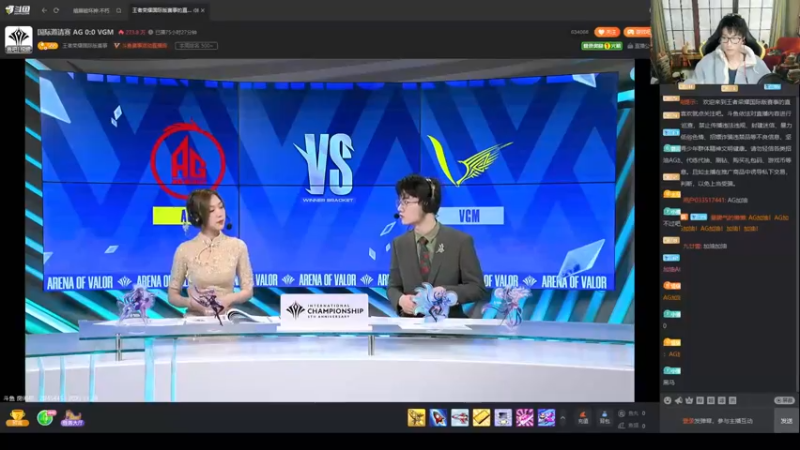Click the orange button next to Follow
The width and height of the screenshot is (800, 450).
coord(637,32)
